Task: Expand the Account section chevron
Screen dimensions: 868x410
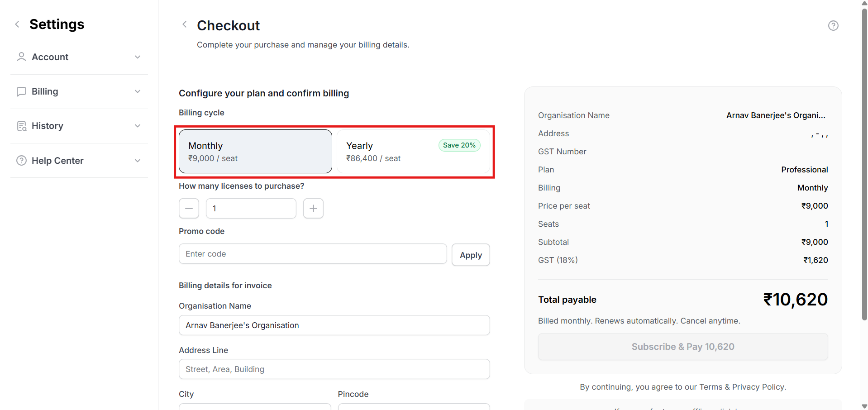Action: coord(138,57)
